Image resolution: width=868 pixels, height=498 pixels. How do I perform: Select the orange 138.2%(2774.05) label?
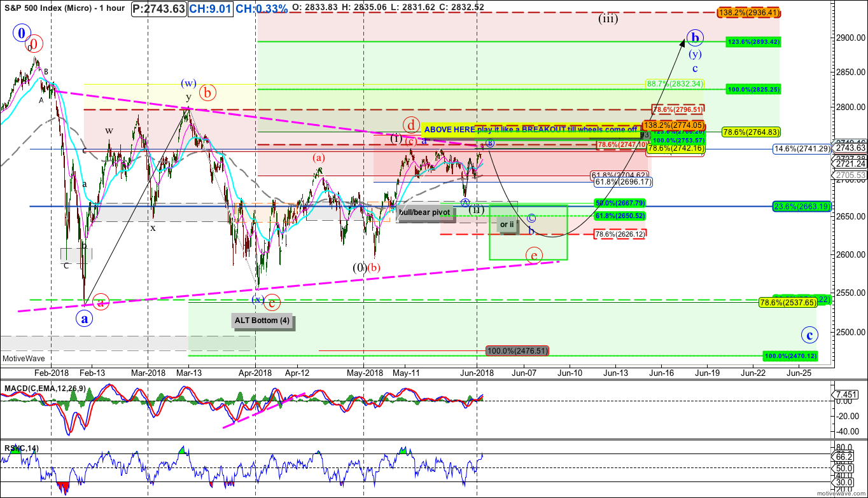click(674, 125)
